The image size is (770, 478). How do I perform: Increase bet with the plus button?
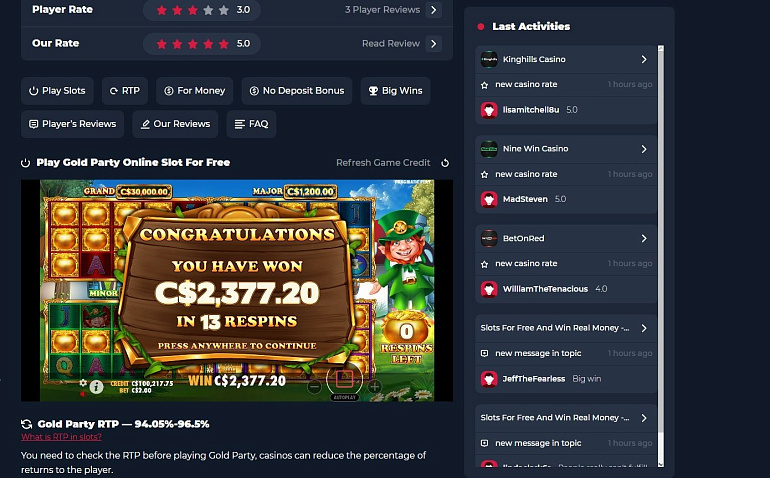click(x=375, y=387)
